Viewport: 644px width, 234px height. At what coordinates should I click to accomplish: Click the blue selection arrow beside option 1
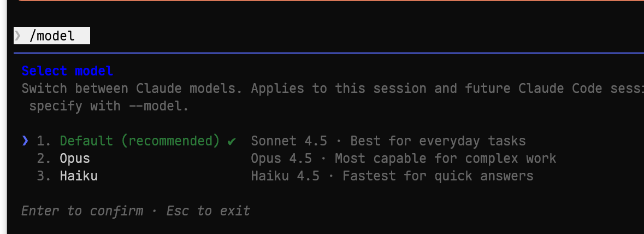(x=26, y=141)
